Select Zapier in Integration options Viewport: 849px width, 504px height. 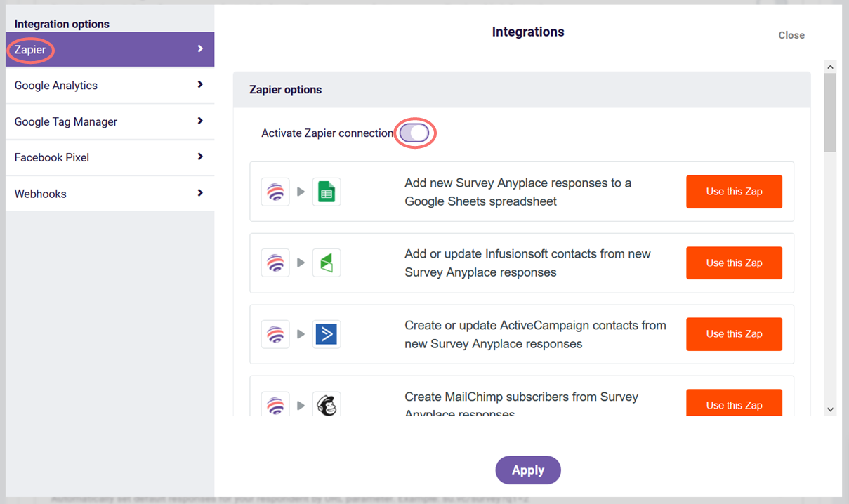coord(110,49)
